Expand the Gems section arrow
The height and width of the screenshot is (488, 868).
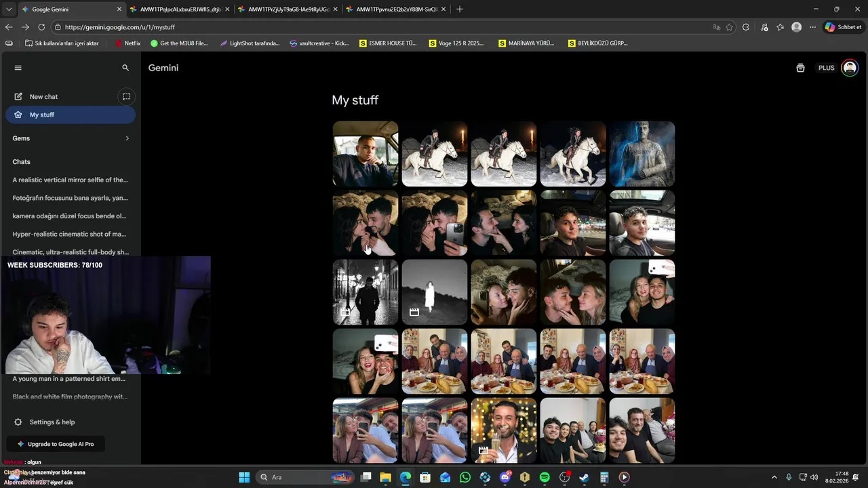(127, 138)
